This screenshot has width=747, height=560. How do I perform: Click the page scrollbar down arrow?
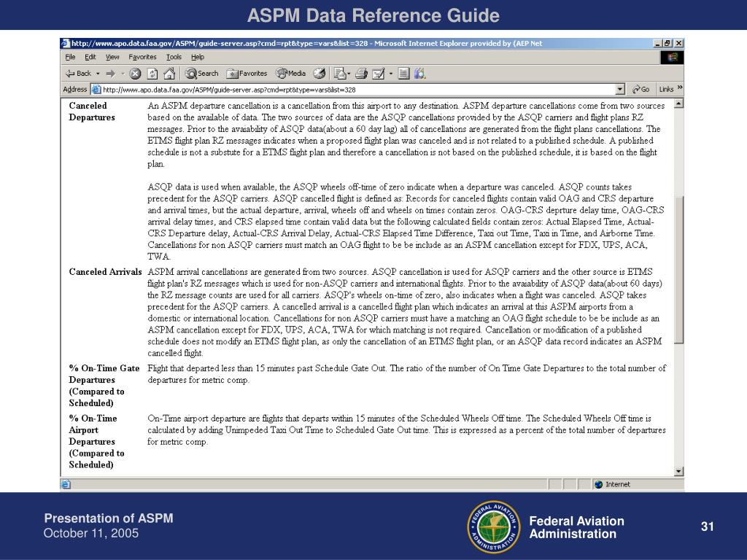679,471
